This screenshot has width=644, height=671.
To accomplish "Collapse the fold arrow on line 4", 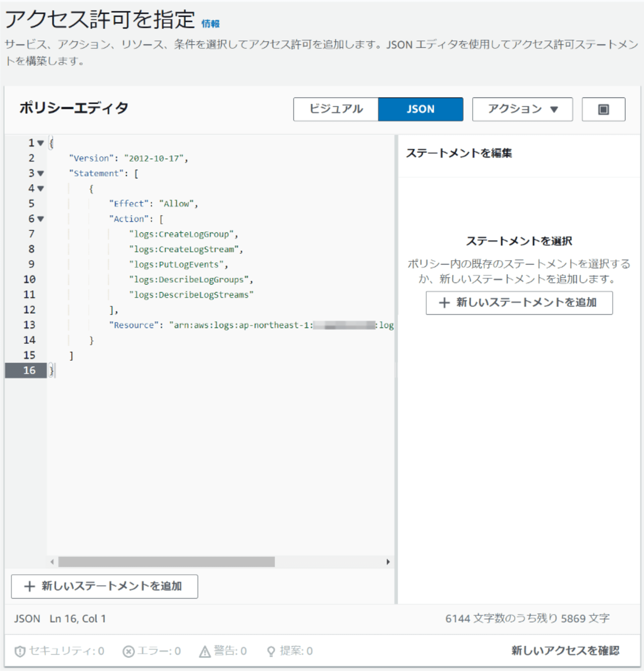I will pyautogui.click(x=41, y=188).
